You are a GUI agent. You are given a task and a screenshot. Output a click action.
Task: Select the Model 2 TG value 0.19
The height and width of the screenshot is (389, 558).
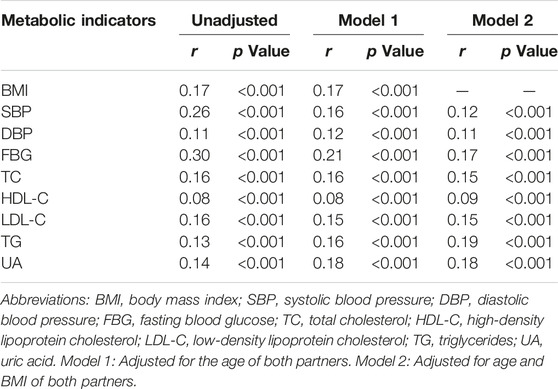462,242
